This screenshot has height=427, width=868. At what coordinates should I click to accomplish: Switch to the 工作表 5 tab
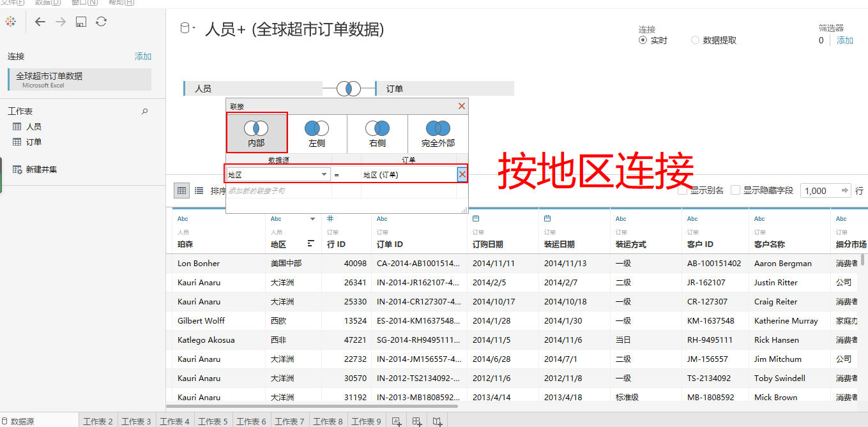pos(213,421)
